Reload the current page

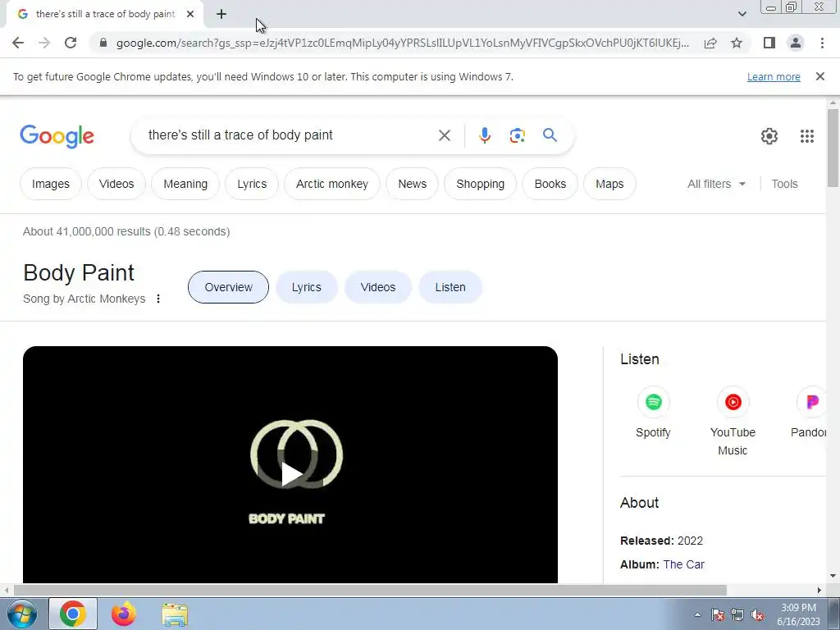coord(71,43)
